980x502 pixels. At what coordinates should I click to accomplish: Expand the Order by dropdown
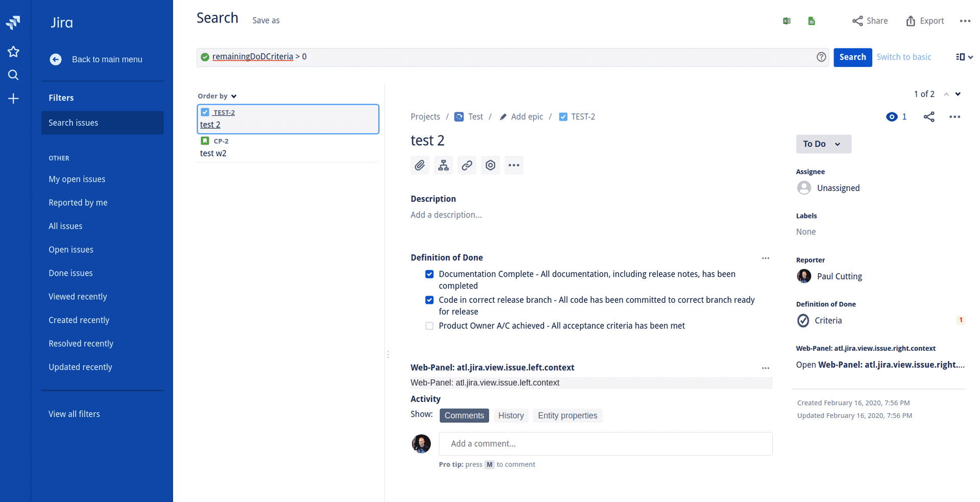tap(217, 96)
